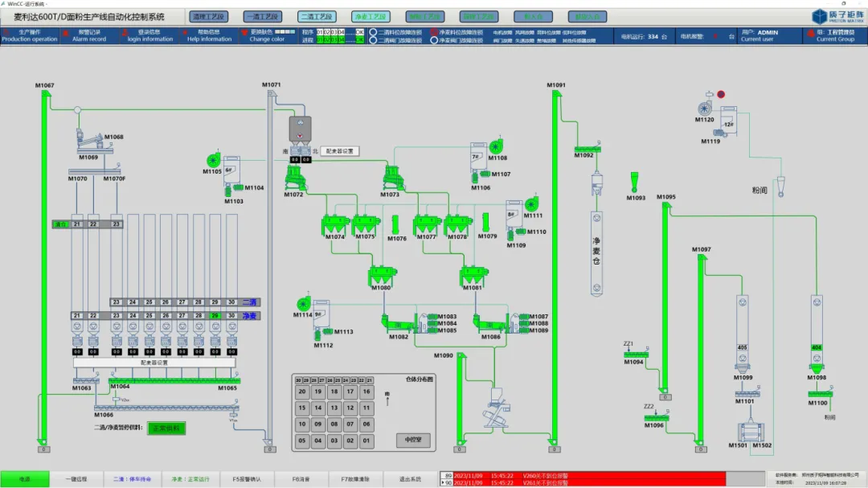The width and height of the screenshot is (868, 488).
Task: Select the M1076 green cylinder icon
Action: click(395, 225)
